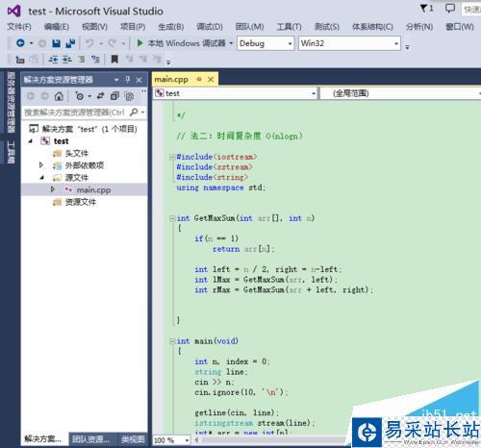
Task: Close the Solution Explorer panel
Action: point(139,80)
